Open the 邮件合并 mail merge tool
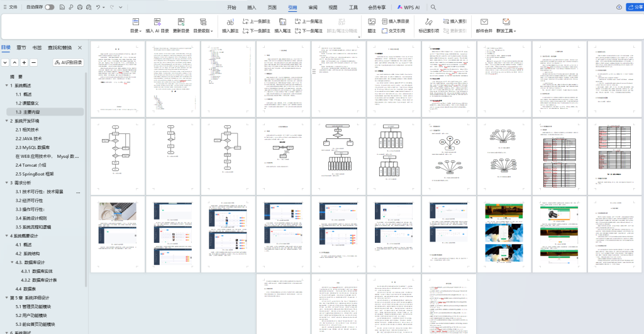Screen dimensions: 644x334 click(484, 21)
